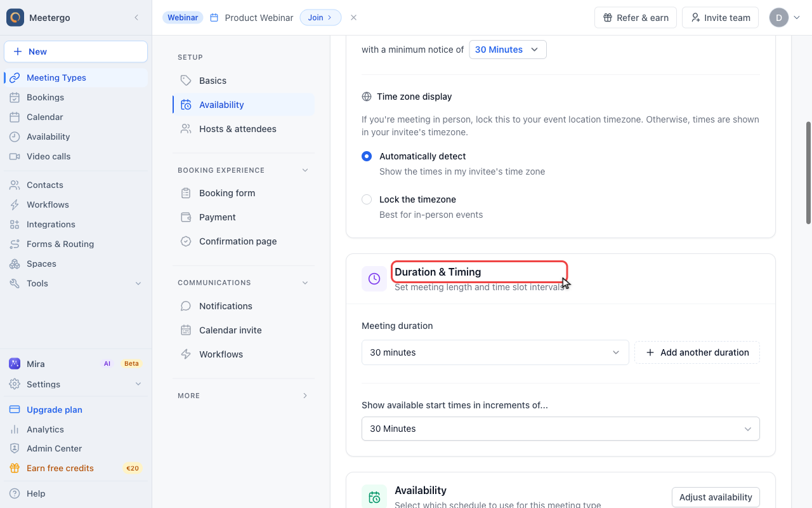Expand the More section chevron
The image size is (812, 508).
coord(305,396)
